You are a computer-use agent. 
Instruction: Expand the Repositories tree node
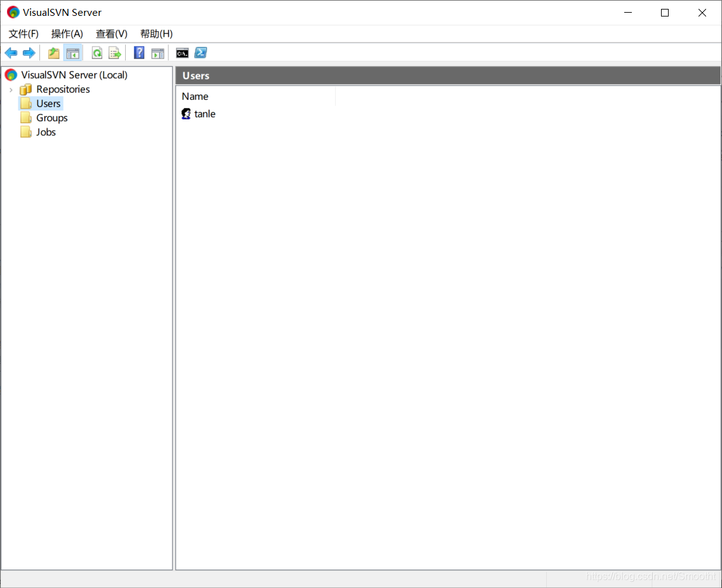(11, 90)
